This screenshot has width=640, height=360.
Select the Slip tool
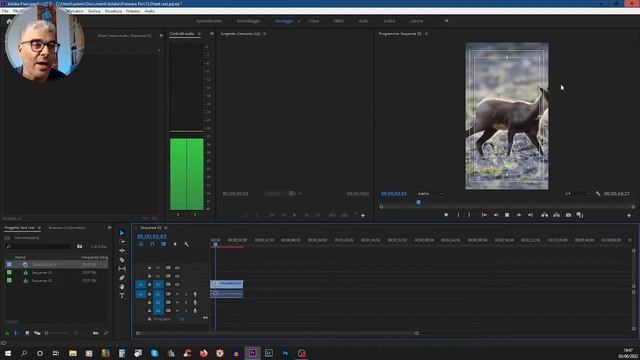pyautogui.click(x=122, y=269)
